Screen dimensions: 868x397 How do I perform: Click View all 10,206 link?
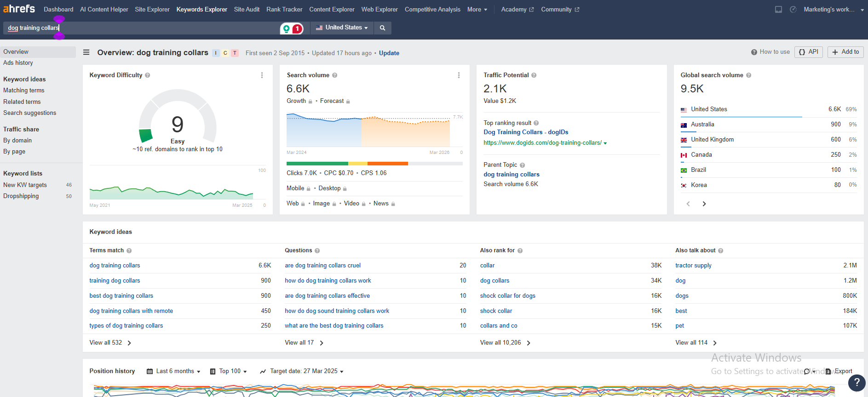(x=506, y=343)
